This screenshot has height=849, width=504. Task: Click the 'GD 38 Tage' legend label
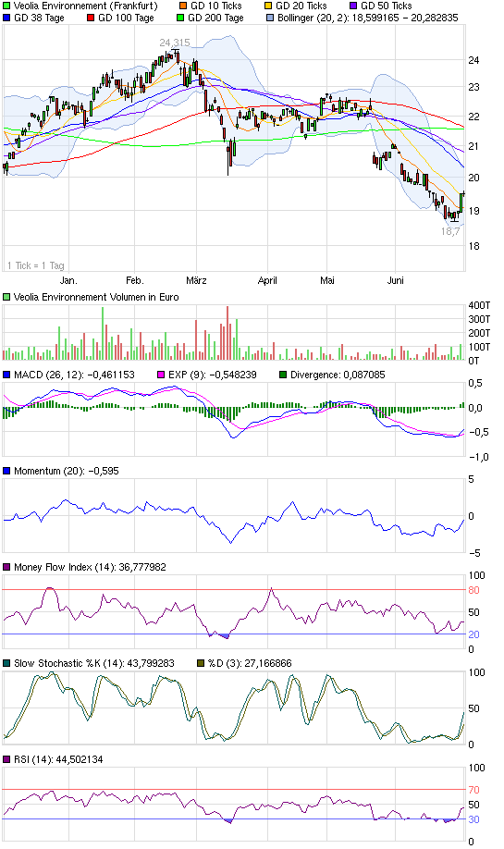[39, 18]
